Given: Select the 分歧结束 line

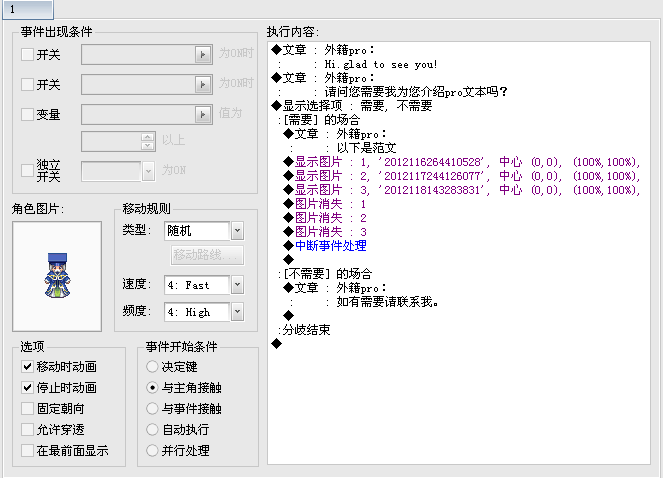Looking at the screenshot, I should 304,330.
